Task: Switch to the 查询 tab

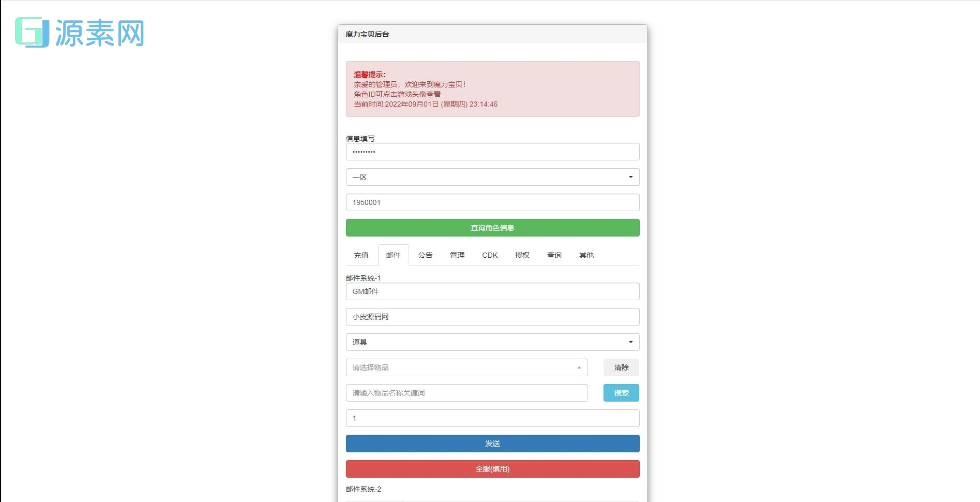Action: coord(553,255)
